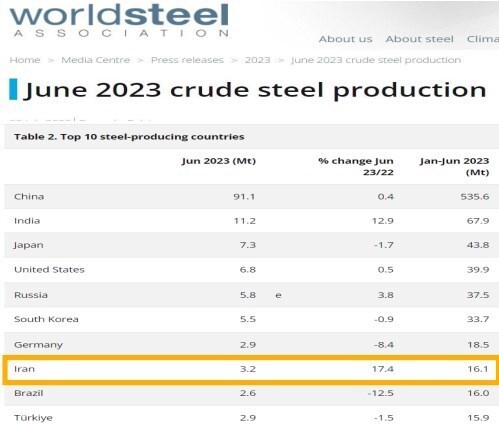This screenshot has width=499, height=426.
Task: Open the About us menu
Action: tap(345, 39)
